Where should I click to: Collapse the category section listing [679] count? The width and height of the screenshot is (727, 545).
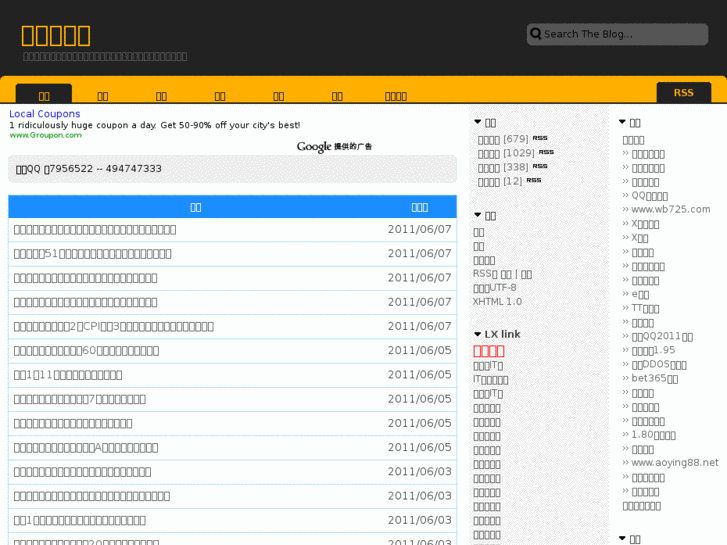point(478,123)
